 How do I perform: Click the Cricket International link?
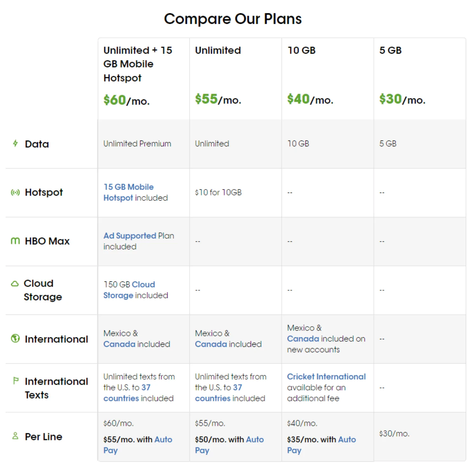click(x=327, y=377)
